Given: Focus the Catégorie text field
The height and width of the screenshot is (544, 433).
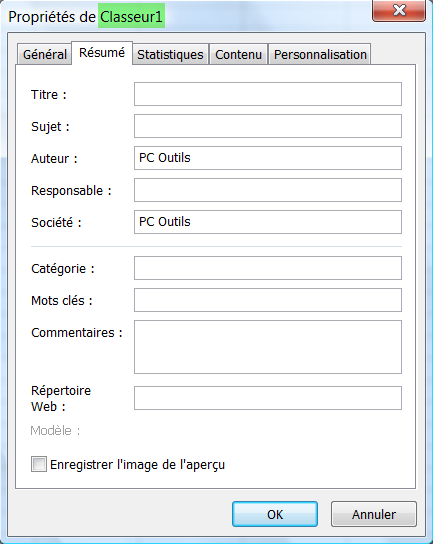Looking at the screenshot, I should coord(268,268).
